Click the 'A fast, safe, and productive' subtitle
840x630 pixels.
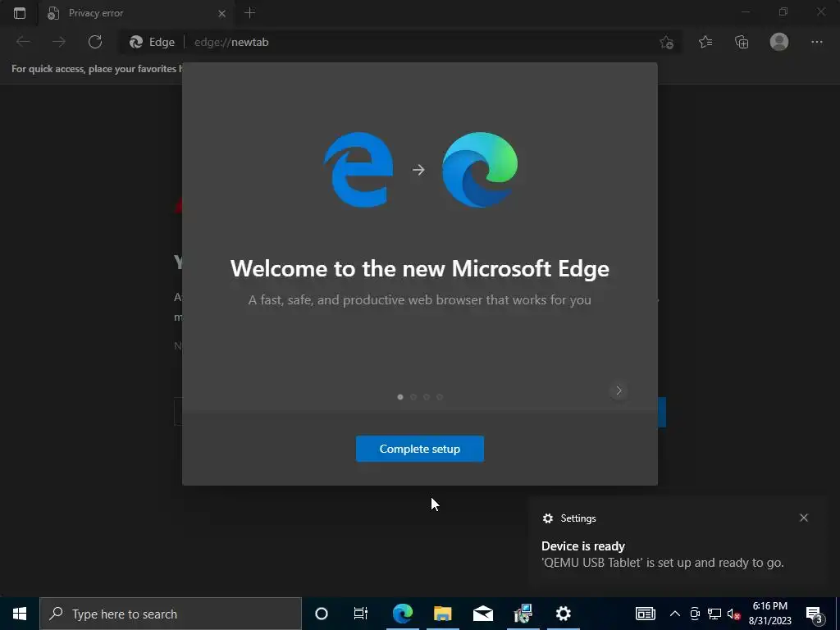419,300
